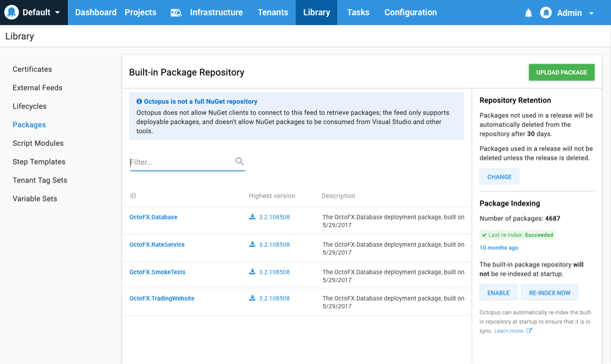Click the Upload Package button
Screen dimensions: 611x364
point(561,72)
